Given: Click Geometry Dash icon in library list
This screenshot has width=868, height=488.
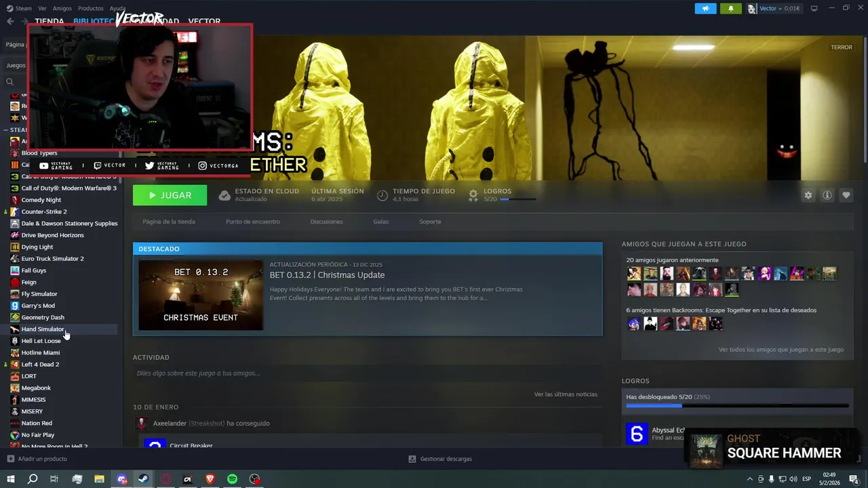Looking at the screenshot, I should click(x=15, y=317).
